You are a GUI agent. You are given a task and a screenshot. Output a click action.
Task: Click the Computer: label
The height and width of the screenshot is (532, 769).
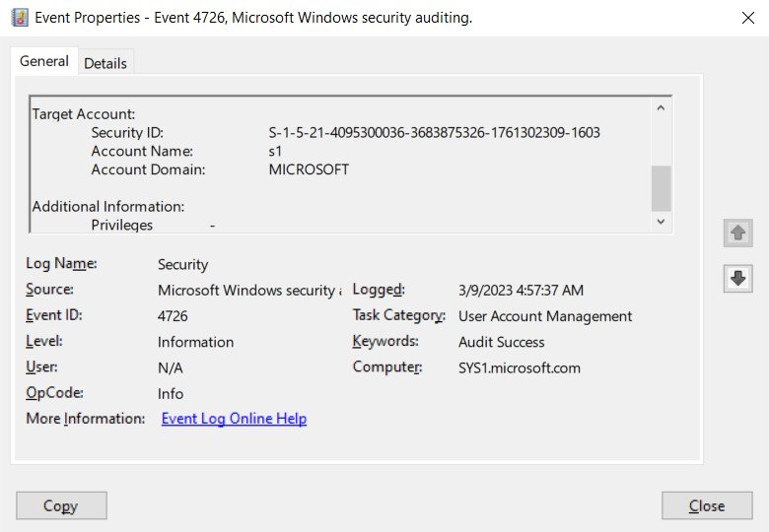click(387, 366)
